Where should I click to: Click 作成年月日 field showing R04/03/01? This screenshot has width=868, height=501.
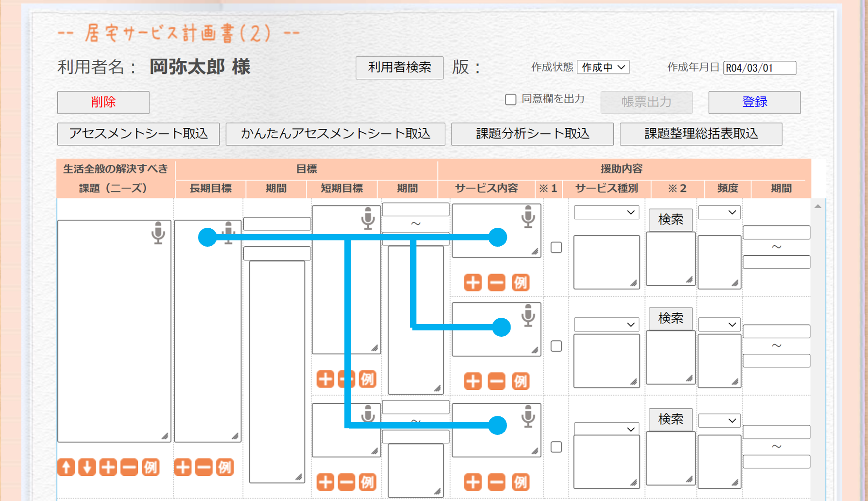point(759,68)
